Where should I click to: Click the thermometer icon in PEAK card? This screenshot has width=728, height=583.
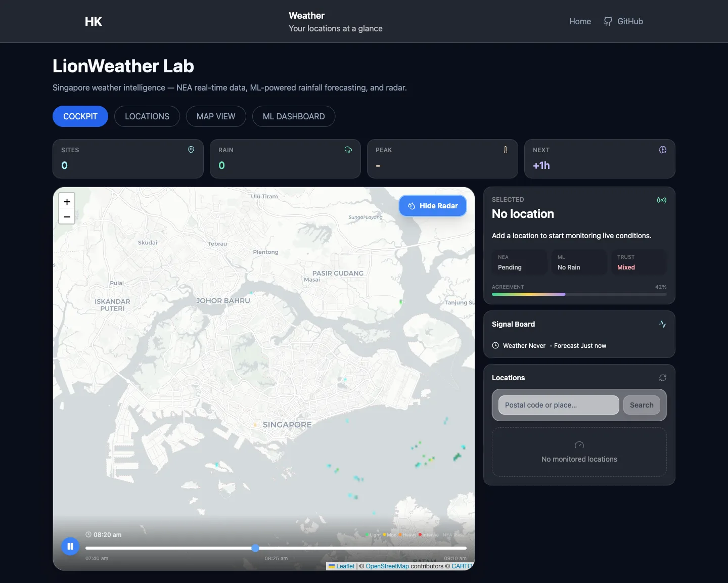506,150
